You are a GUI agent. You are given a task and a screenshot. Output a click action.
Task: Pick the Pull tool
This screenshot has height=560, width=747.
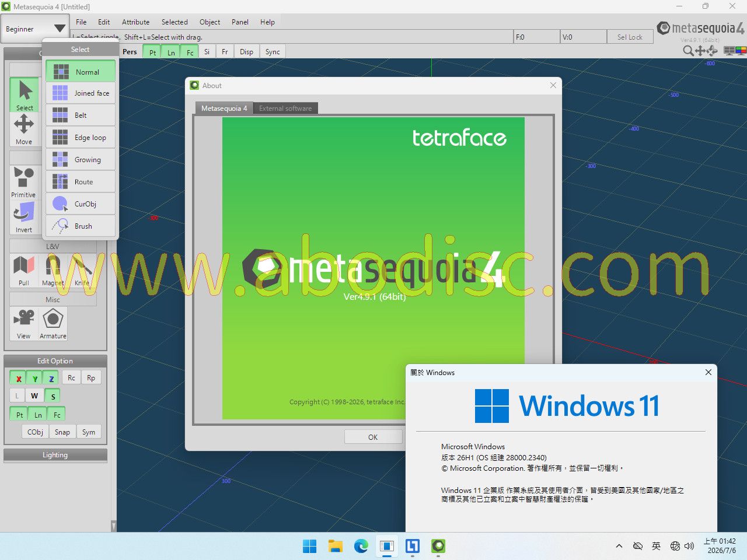[x=24, y=270]
